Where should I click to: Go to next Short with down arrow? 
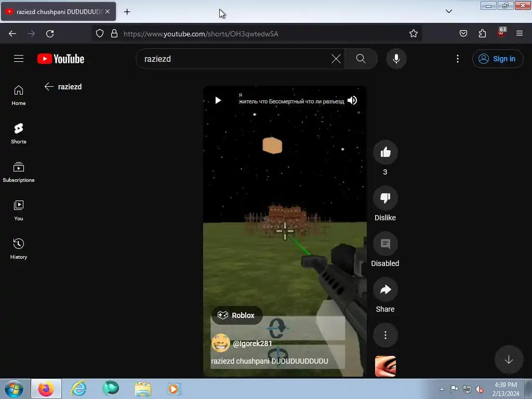pyautogui.click(x=509, y=360)
